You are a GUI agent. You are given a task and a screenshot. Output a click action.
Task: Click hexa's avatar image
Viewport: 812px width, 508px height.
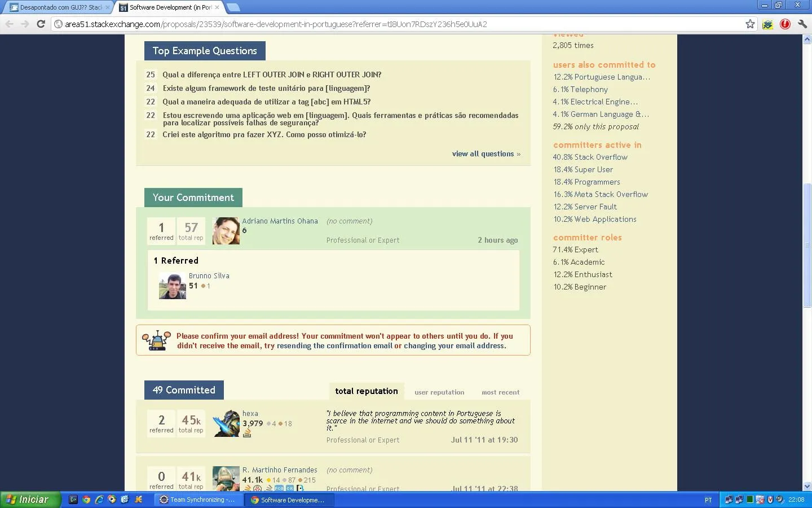[226, 423]
